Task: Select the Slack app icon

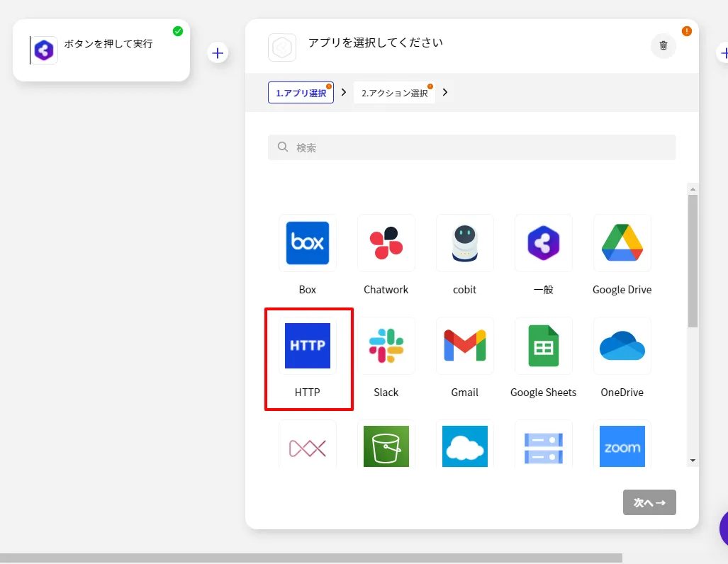Action: click(x=386, y=346)
